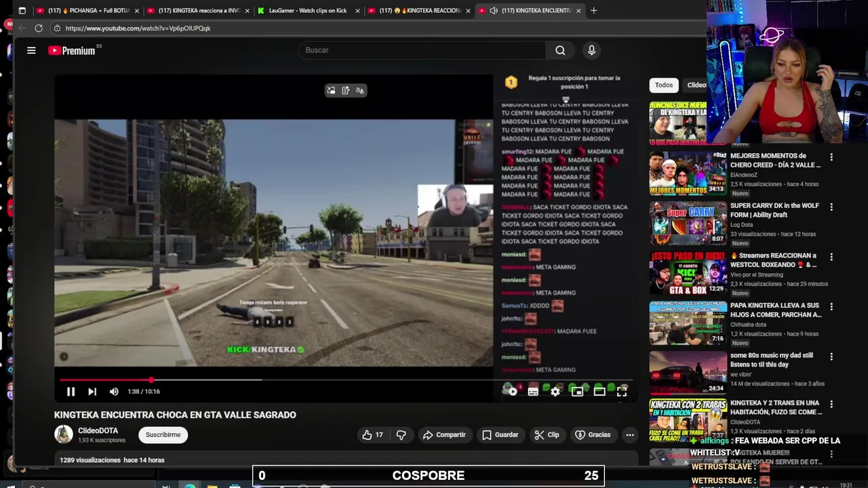Create a Clip with scissors button

pyautogui.click(x=547, y=435)
